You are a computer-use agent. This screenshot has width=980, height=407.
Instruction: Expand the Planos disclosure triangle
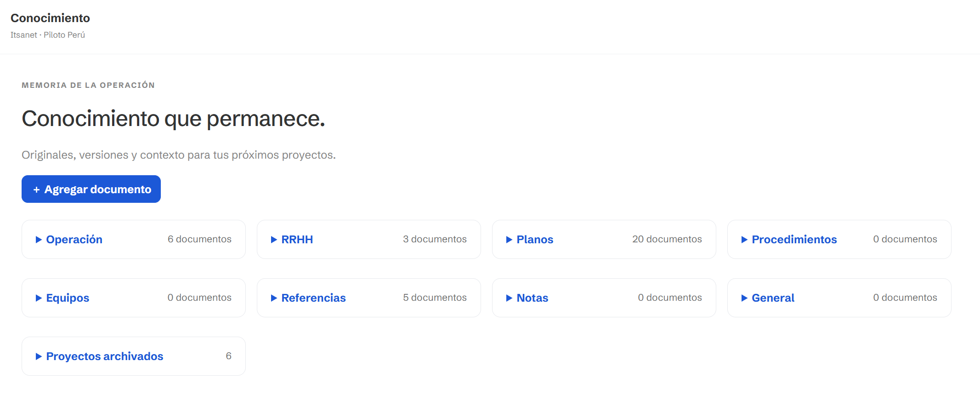pos(509,240)
